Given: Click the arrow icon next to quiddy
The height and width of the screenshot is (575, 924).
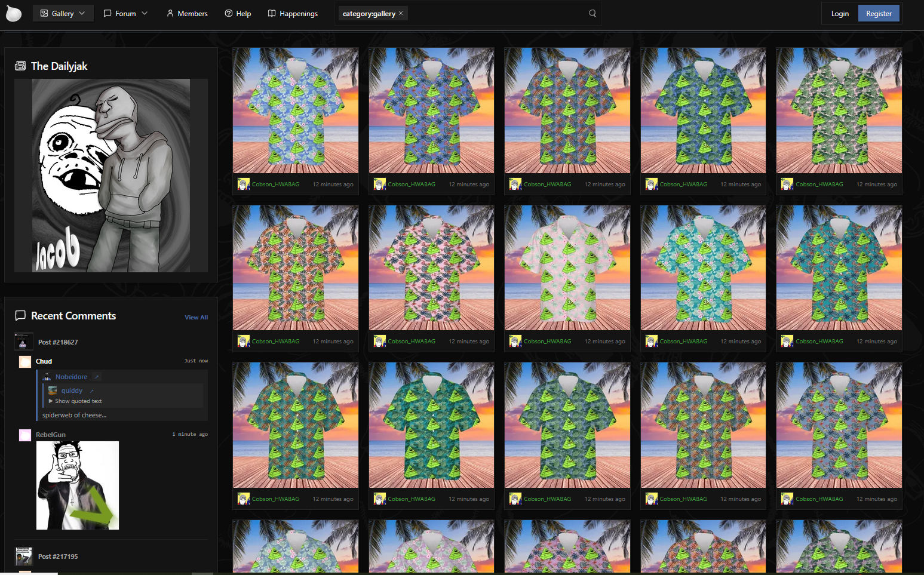Looking at the screenshot, I should [91, 391].
